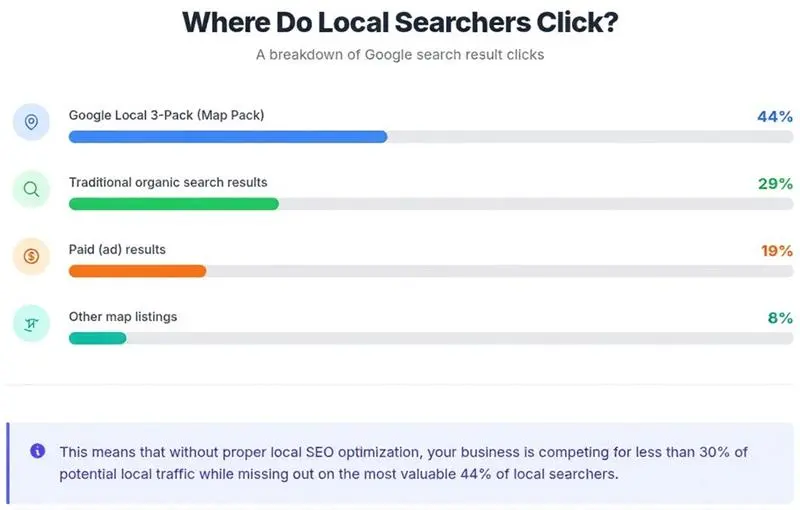Click the dollar coin icon
The height and width of the screenshot is (510, 800).
point(31,256)
